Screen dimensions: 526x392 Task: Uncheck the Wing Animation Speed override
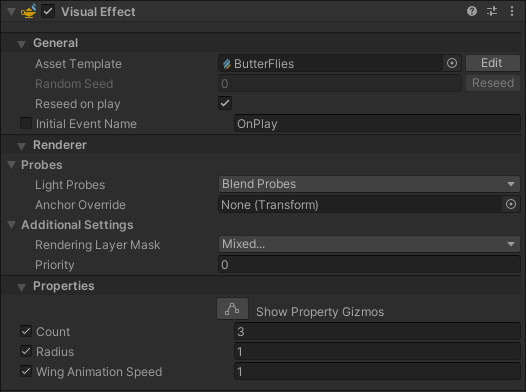(26, 371)
